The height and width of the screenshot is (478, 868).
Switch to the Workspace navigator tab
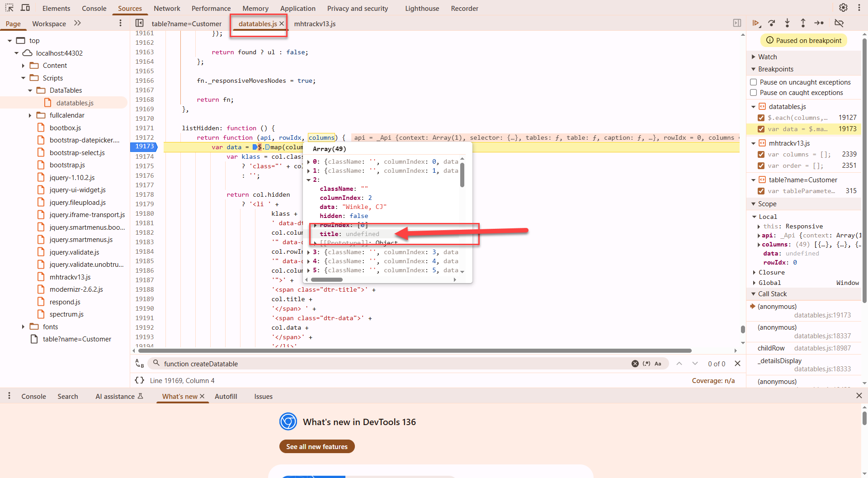[x=49, y=24]
